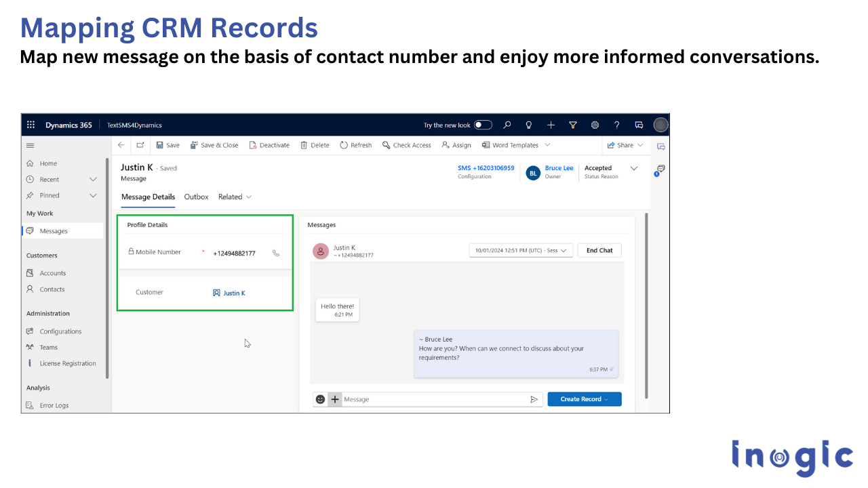The image size is (868, 488).
Task: Go back using the back arrow
Action: (x=121, y=145)
